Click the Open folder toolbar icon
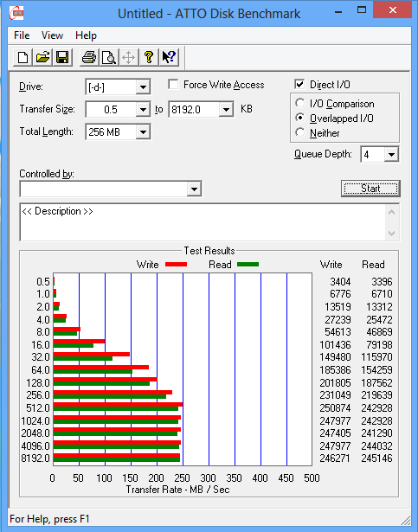This screenshot has width=418, height=532. [x=42, y=57]
